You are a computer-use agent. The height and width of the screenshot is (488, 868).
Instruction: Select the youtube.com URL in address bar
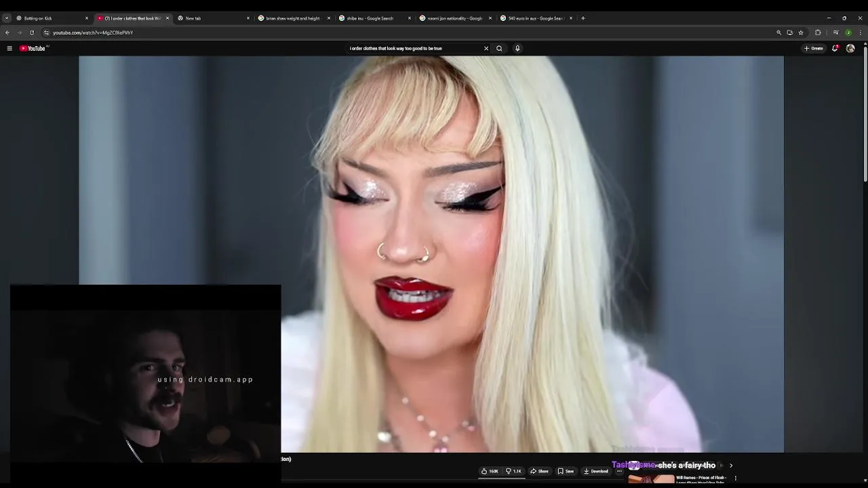click(x=93, y=33)
